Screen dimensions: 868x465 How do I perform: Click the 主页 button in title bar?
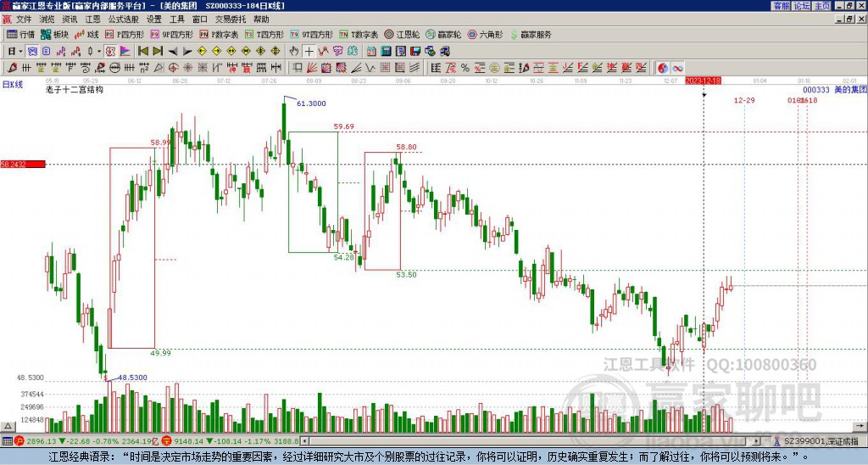click(822, 6)
